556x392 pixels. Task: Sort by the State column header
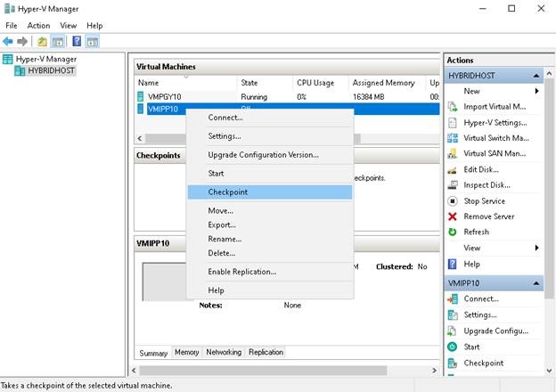tap(265, 83)
